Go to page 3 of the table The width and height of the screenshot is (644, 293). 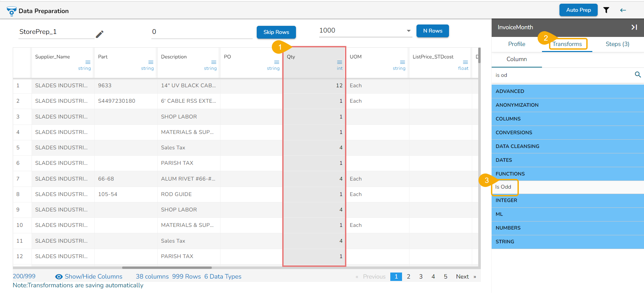click(421, 277)
